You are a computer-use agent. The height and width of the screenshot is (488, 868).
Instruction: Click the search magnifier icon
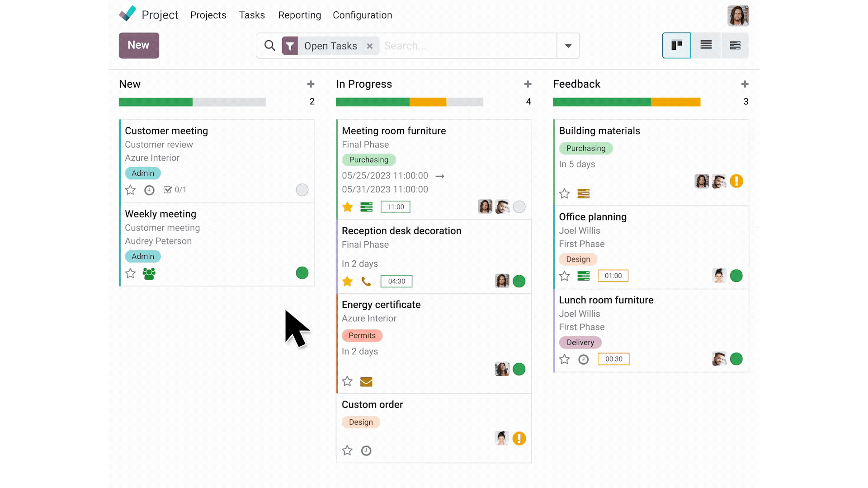(269, 46)
